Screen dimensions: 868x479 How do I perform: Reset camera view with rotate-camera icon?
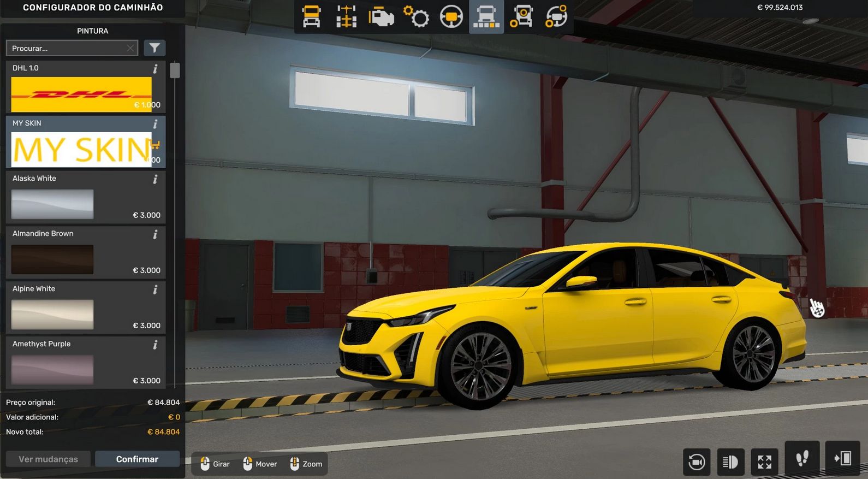(697, 462)
